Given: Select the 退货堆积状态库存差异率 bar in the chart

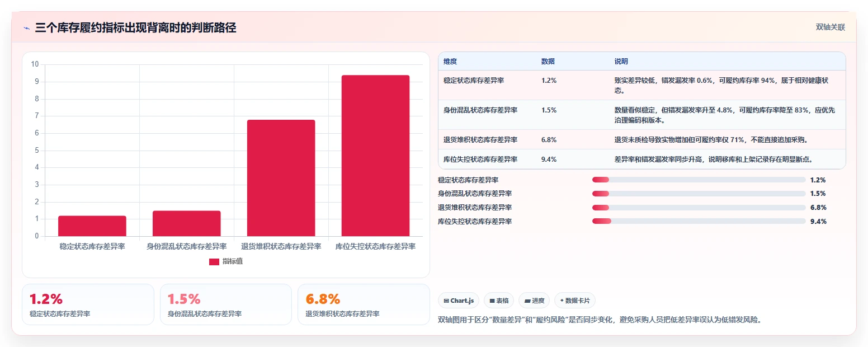Looking at the screenshot, I should 281,178.
